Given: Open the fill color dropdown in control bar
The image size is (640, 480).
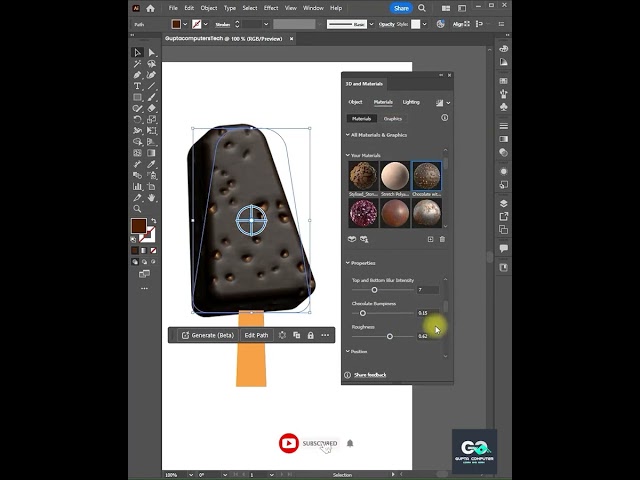Looking at the screenshot, I should (185, 24).
